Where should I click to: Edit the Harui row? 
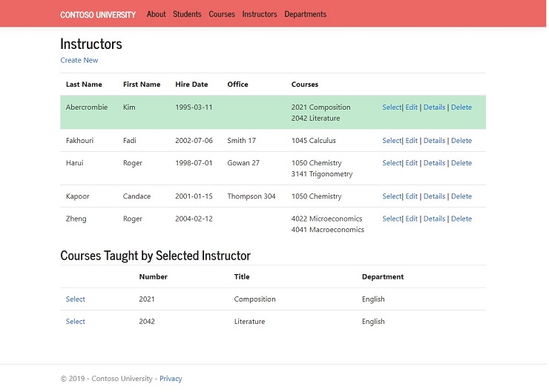click(x=412, y=163)
